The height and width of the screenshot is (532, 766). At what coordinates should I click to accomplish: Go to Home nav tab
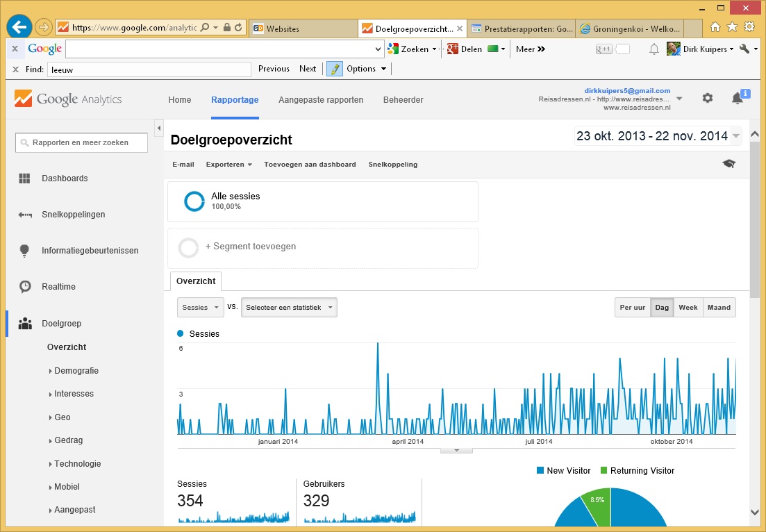180,99
